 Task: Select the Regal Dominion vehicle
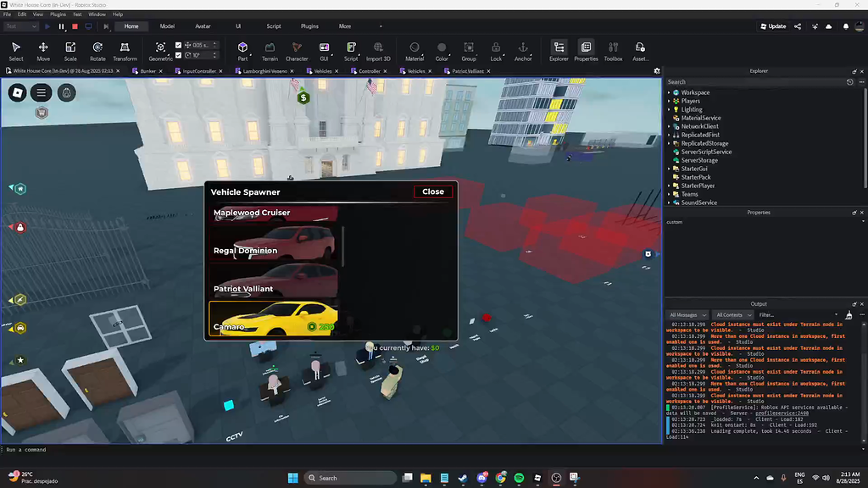tap(274, 242)
